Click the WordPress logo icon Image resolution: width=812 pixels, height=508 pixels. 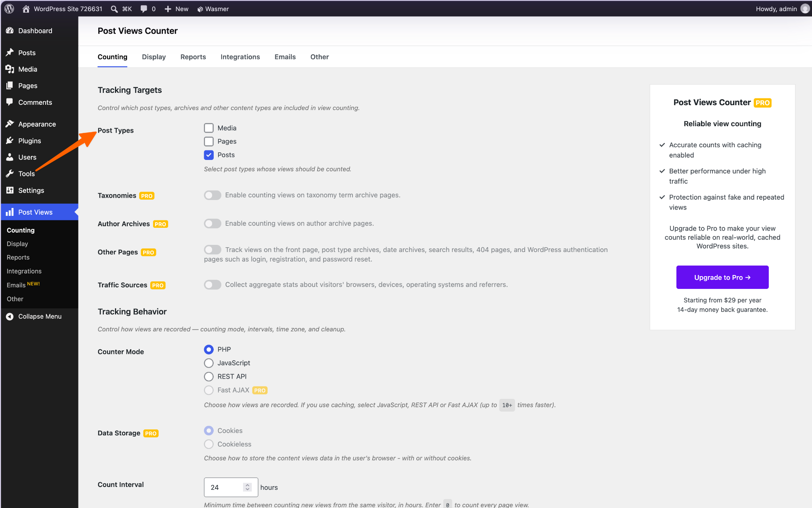click(9, 9)
